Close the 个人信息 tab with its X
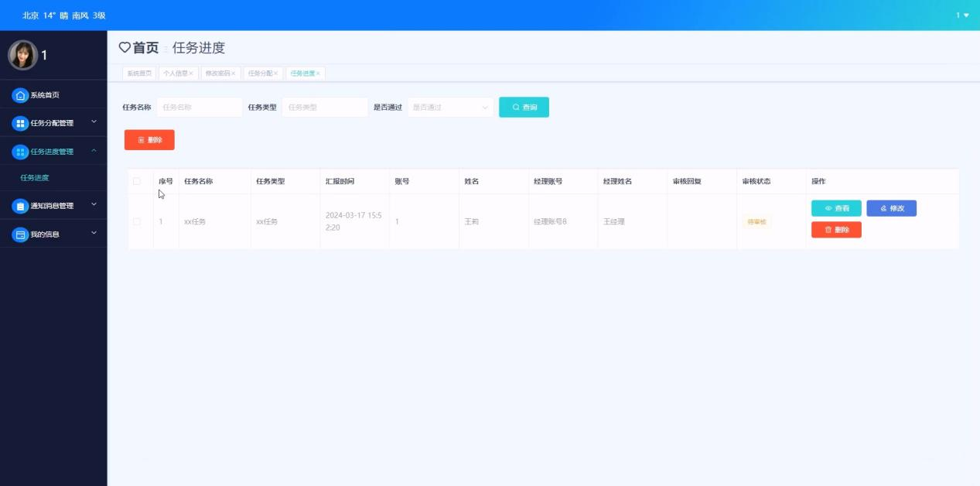Screen dimensions: 980x486 [191, 74]
